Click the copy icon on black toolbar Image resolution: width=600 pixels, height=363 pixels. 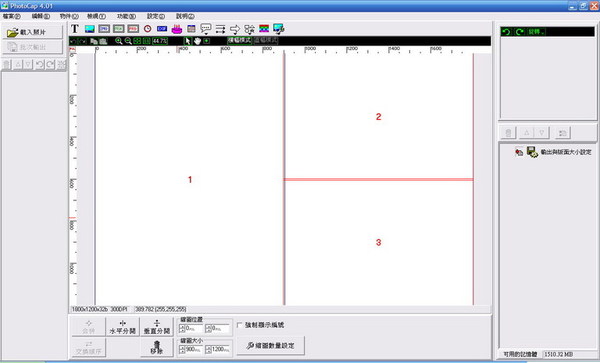click(94, 41)
